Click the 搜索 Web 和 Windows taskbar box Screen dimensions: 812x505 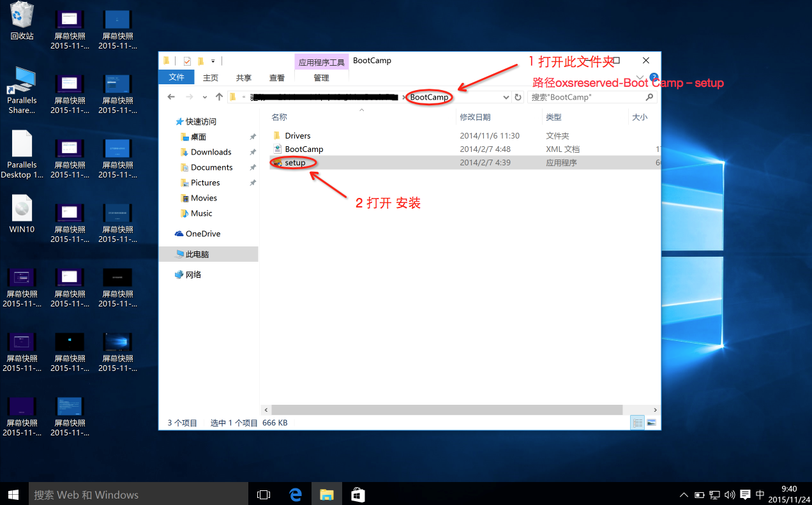pyautogui.click(x=138, y=494)
